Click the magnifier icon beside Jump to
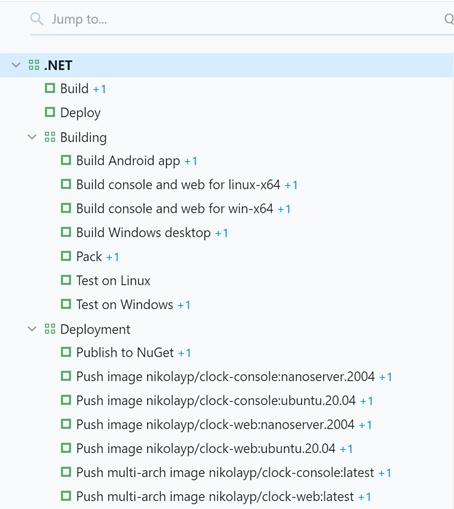The width and height of the screenshot is (454, 509). (x=37, y=19)
